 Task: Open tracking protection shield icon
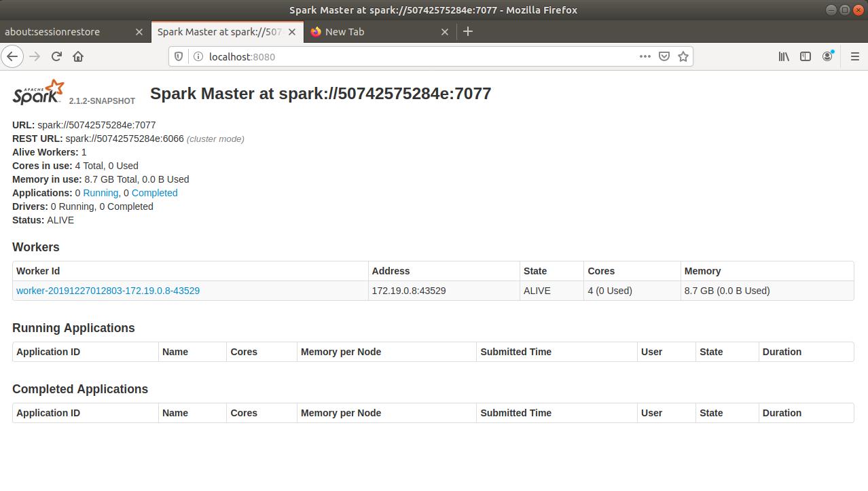coord(179,57)
